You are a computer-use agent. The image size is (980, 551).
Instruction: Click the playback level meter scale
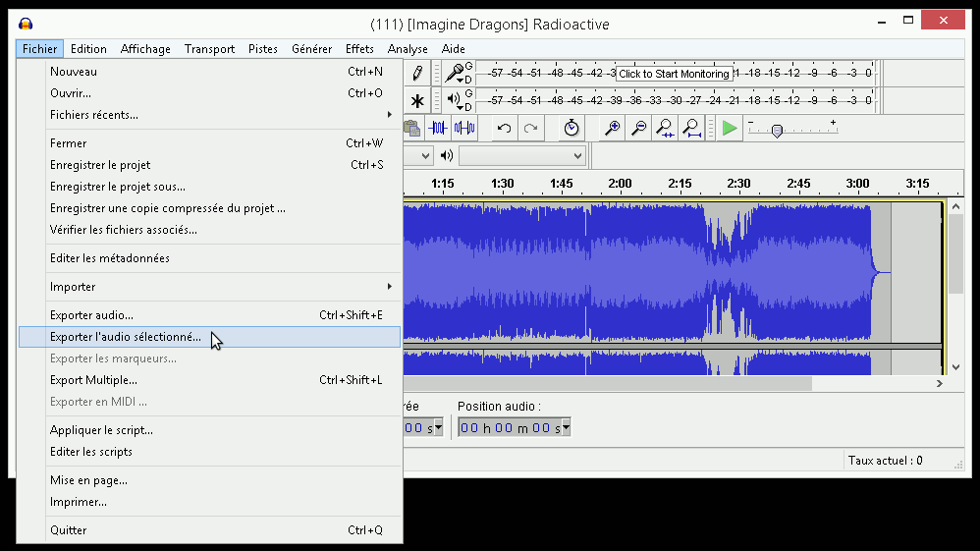coord(676,100)
